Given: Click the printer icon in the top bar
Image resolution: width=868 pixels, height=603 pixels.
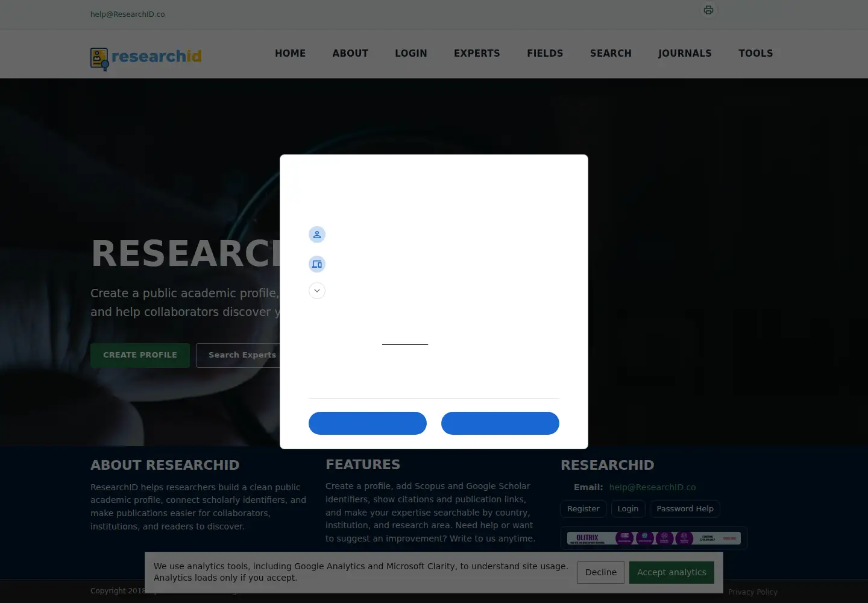Looking at the screenshot, I should [708, 10].
